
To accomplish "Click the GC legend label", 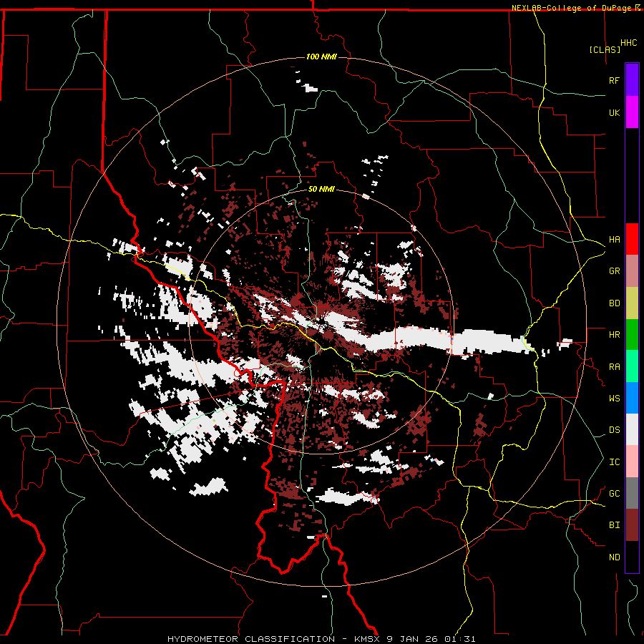I will 614,494.
